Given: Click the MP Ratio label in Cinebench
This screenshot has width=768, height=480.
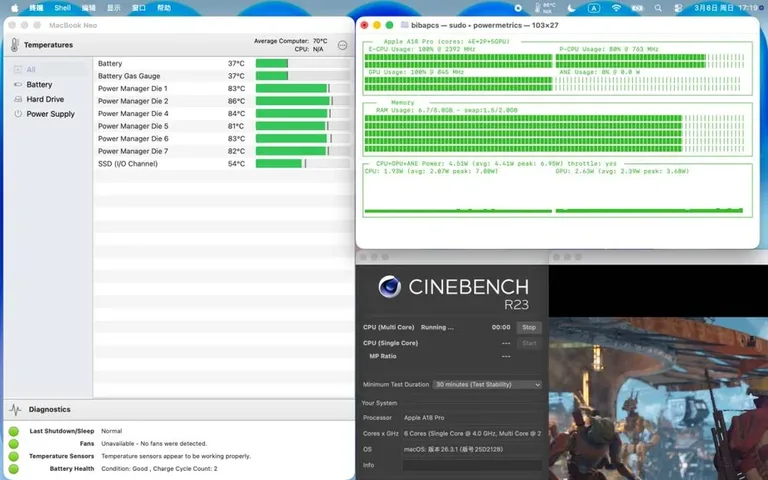Looking at the screenshot, I should point(383,356).
